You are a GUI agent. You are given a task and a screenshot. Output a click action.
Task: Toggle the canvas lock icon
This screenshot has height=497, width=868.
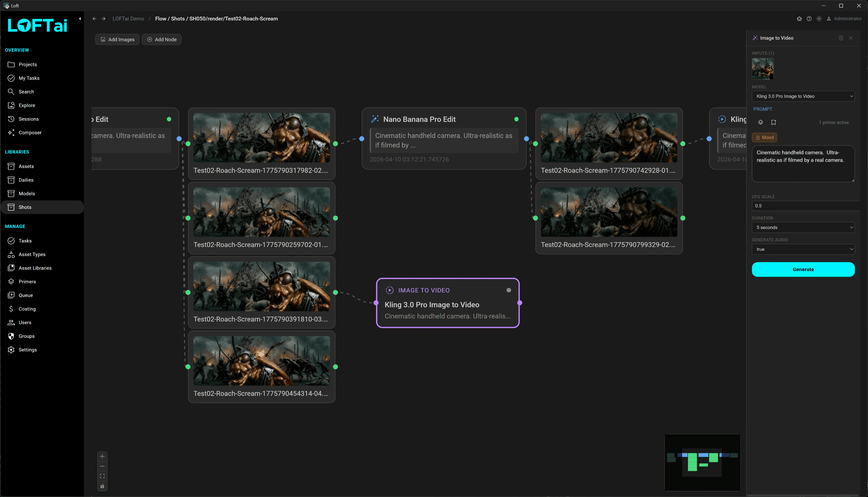pyautogui.click(x=102, y=486)
